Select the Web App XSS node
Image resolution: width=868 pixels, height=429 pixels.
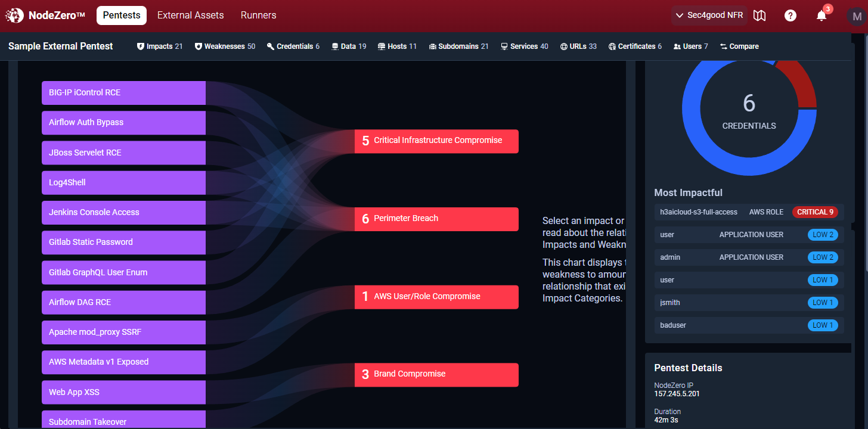(123, 392)
